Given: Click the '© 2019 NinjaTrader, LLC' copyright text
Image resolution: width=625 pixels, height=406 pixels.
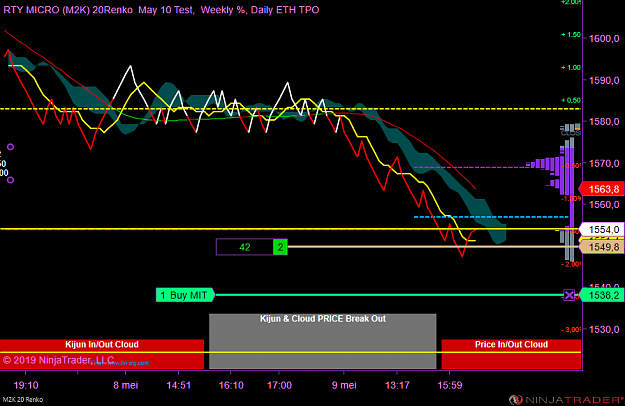Looking at the screenshot, I should tap(58, 360).
